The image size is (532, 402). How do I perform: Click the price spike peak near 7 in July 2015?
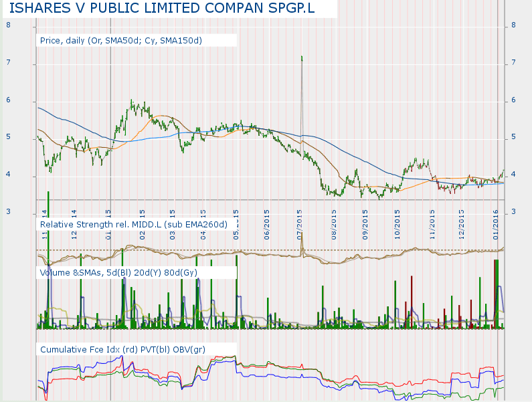(x=302, y=58)
